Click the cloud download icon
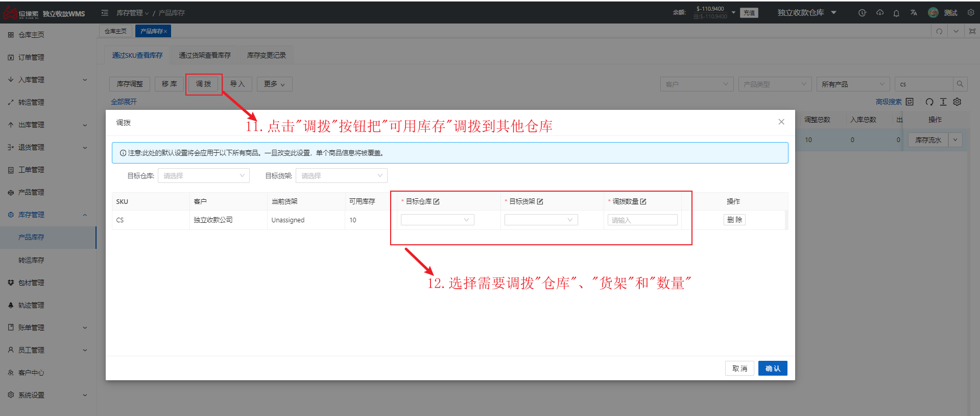 point(880,13)
